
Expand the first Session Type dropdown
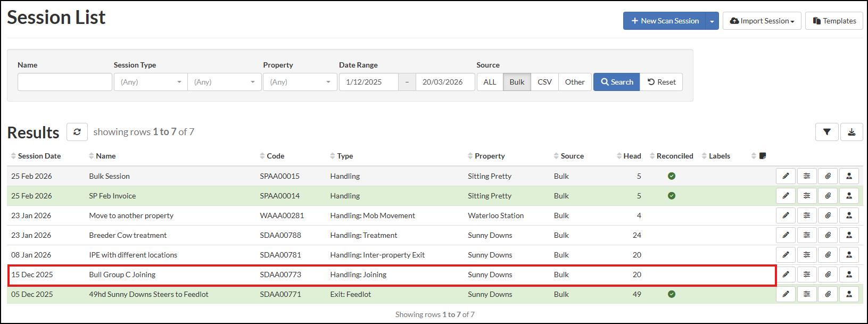(x=151, y=82)
